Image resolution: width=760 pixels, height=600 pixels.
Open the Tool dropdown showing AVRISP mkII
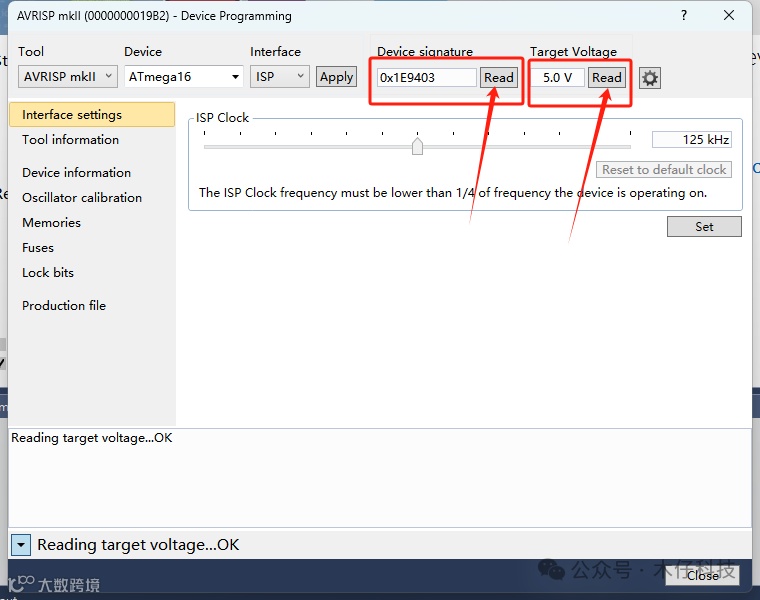[68, 77]
